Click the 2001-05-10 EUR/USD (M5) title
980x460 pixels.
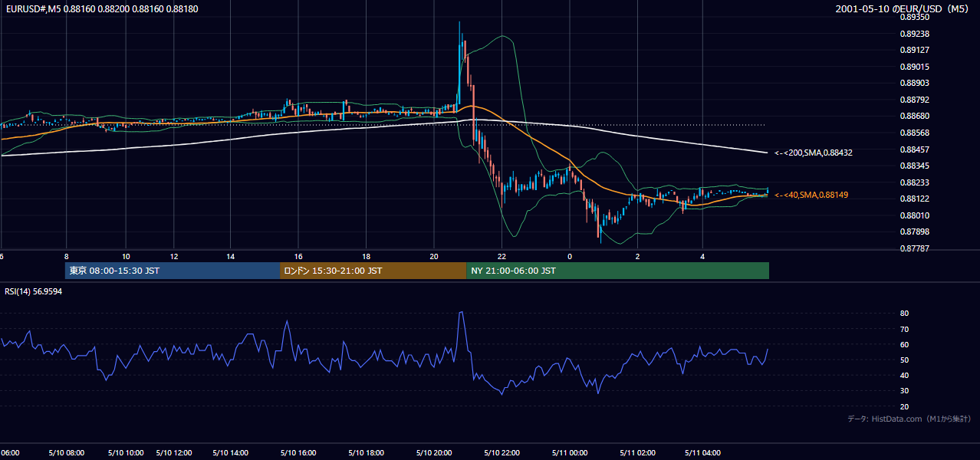pyautogui.click(x=903, y=8)
